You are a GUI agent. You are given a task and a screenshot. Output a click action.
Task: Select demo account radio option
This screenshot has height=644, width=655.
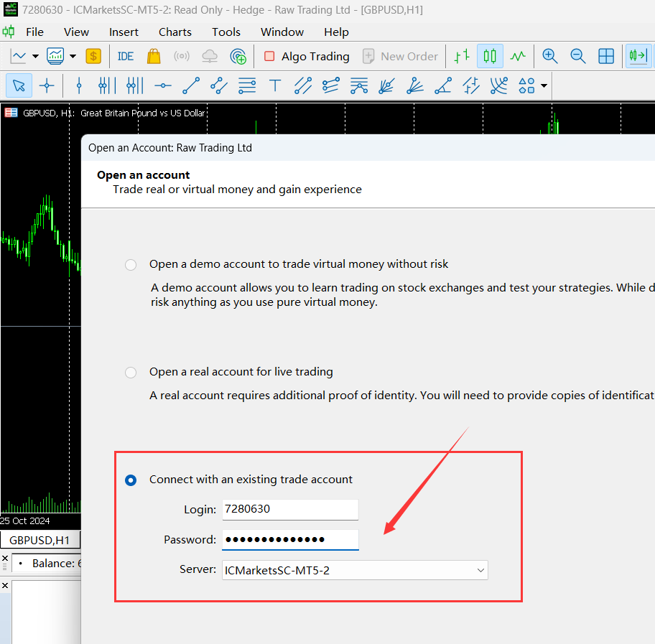(131, 265)
